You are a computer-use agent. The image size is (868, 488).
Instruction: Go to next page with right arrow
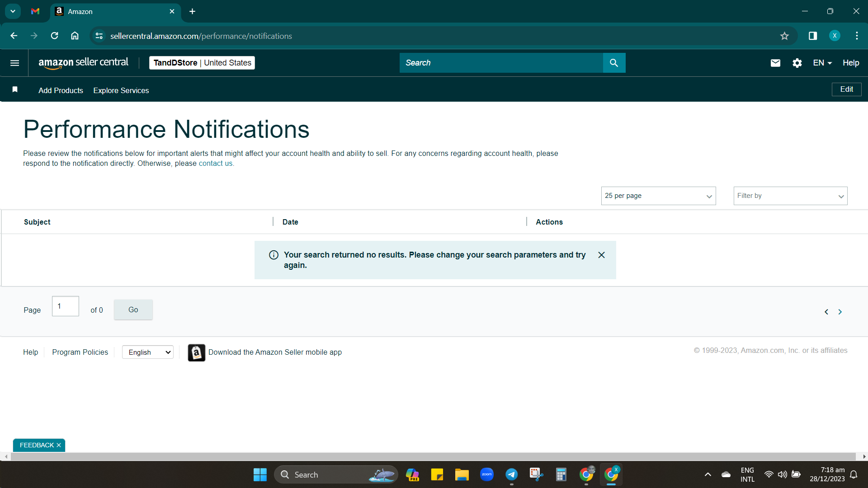pos(840,312)
